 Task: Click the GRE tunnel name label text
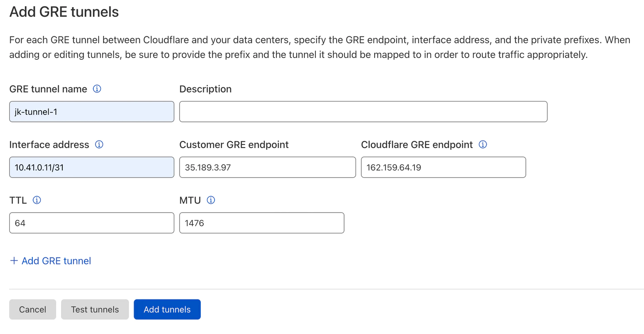pyautogui.click(x=48, y=89)
